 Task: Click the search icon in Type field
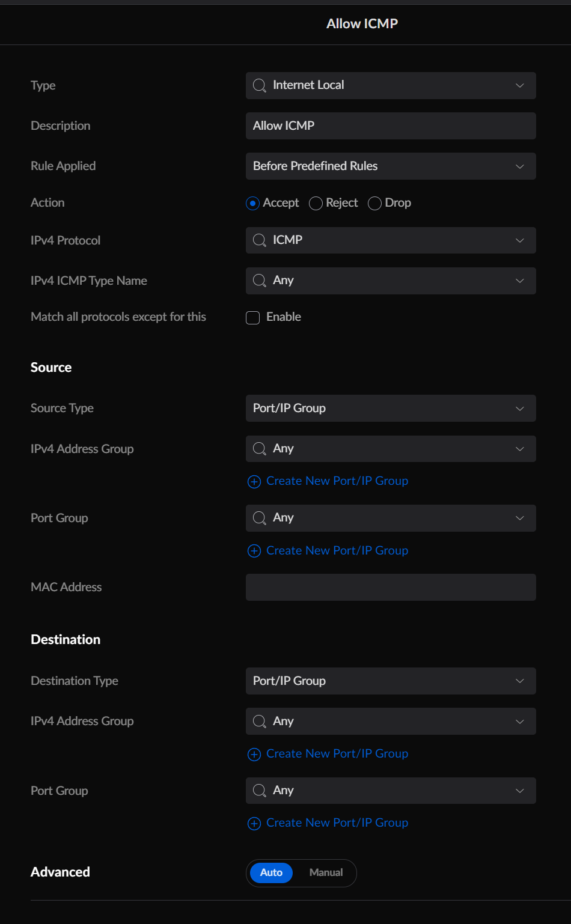(259, 86)
